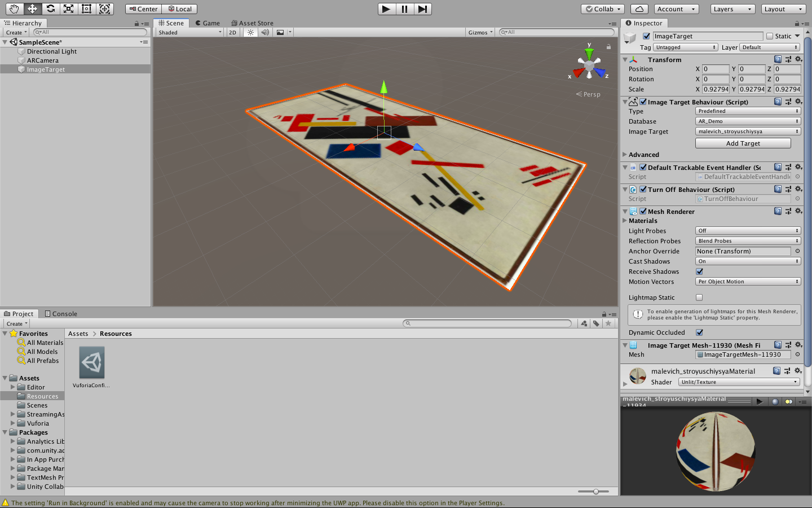Disable the Mesh Renderer component
The height and width of the screenshot is (508, 812).
(643, 211)
